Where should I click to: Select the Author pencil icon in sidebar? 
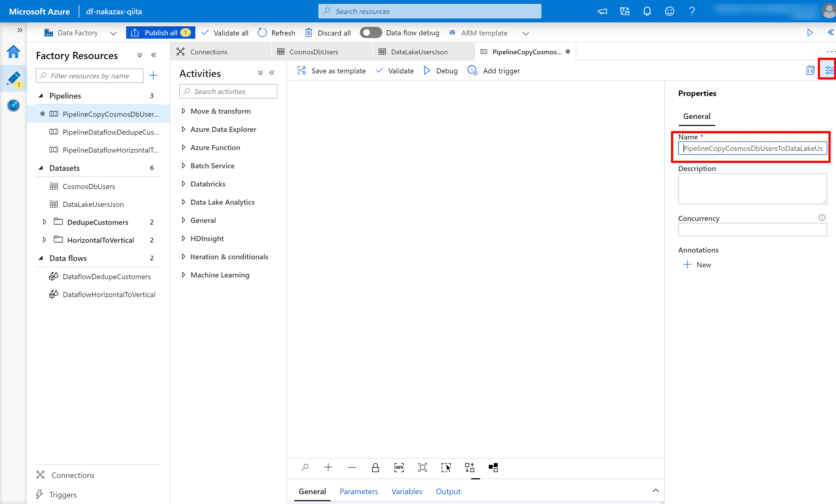click(13, 79)
